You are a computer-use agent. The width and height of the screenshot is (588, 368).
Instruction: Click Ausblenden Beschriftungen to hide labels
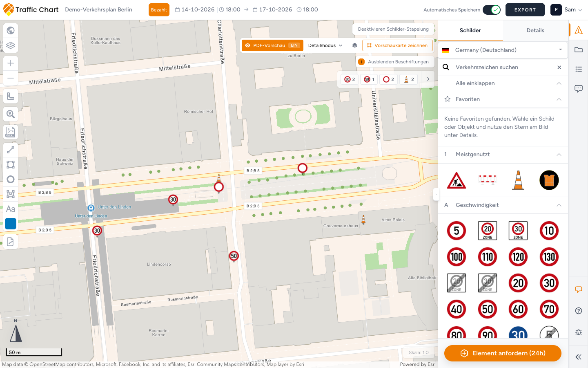pos(394,62)
